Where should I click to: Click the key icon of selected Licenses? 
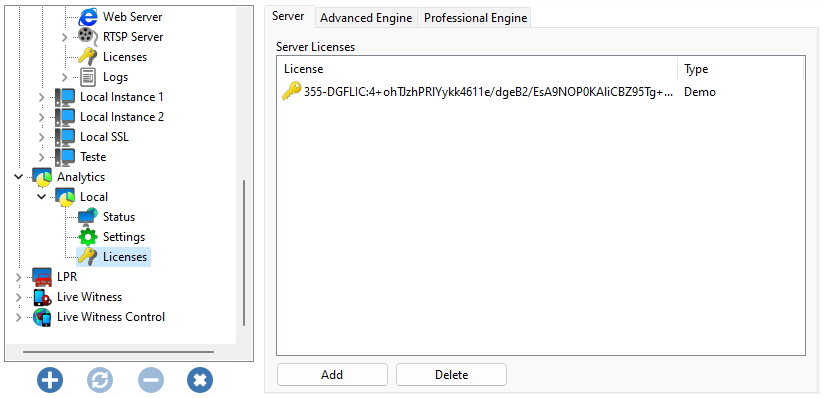click(x=88, y=257)
